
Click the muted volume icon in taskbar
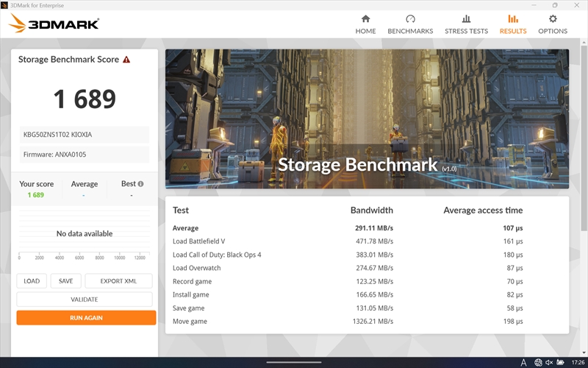click(x=551, y=362)
